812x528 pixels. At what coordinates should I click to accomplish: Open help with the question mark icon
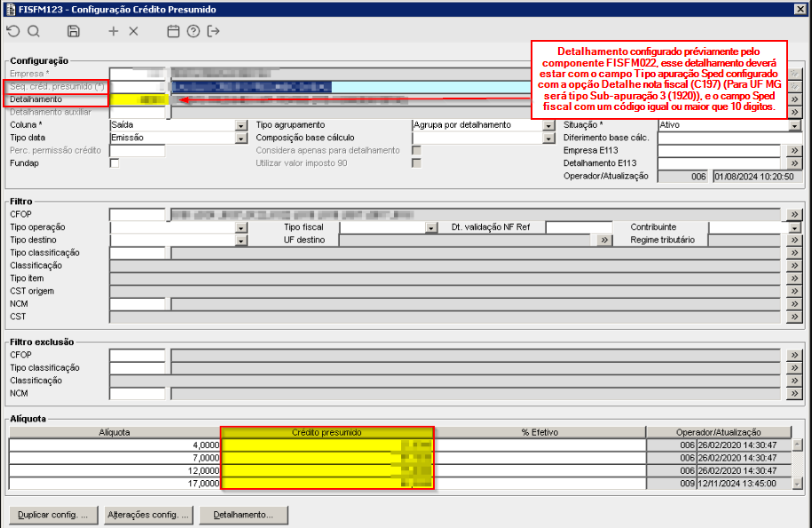pos(193,32)
